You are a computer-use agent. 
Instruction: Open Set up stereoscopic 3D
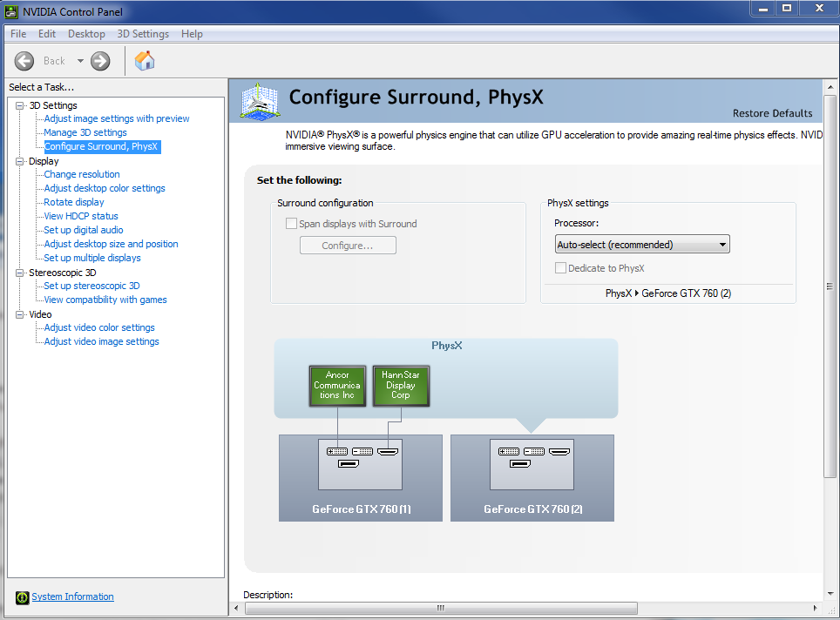91,286
